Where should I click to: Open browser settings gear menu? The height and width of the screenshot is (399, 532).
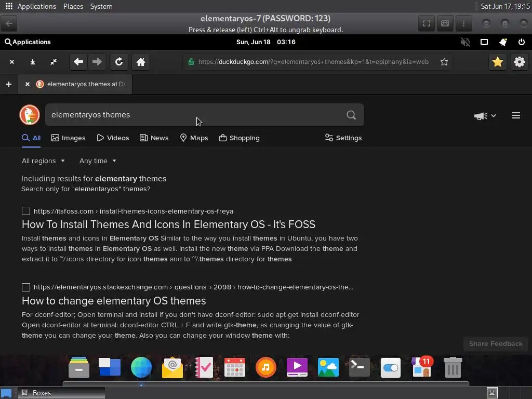(x=520, y=62)
